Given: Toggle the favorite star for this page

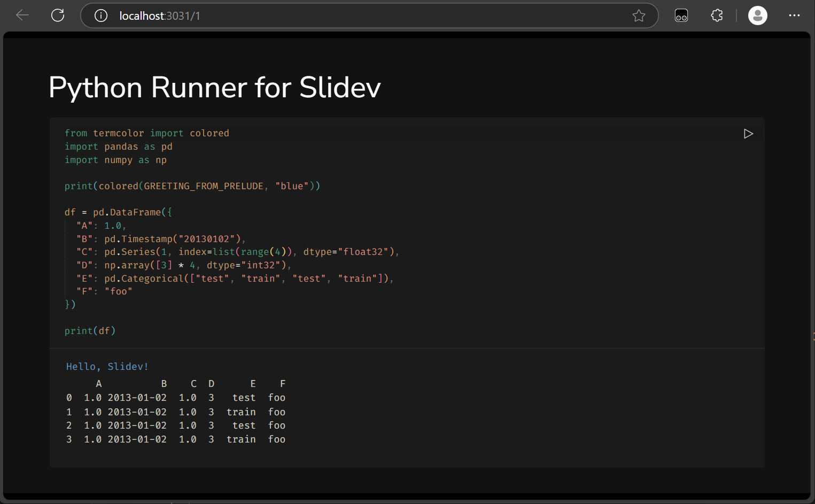Looking at the screenshot, I should tap(639, 16).
